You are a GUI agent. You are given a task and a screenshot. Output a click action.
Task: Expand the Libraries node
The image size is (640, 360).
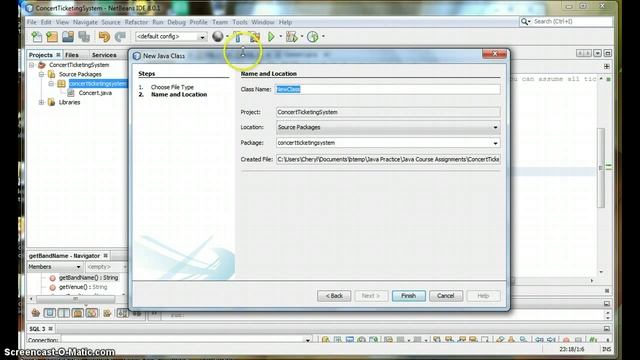click(x=41, y=102)
